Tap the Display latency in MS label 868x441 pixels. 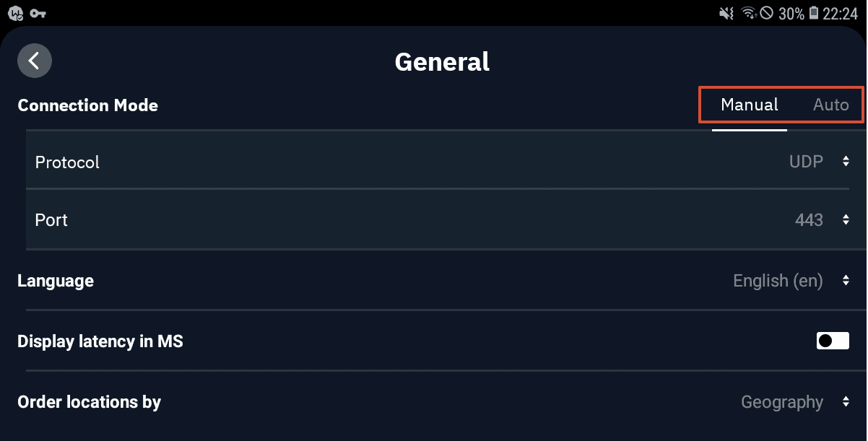coord(100,341)
